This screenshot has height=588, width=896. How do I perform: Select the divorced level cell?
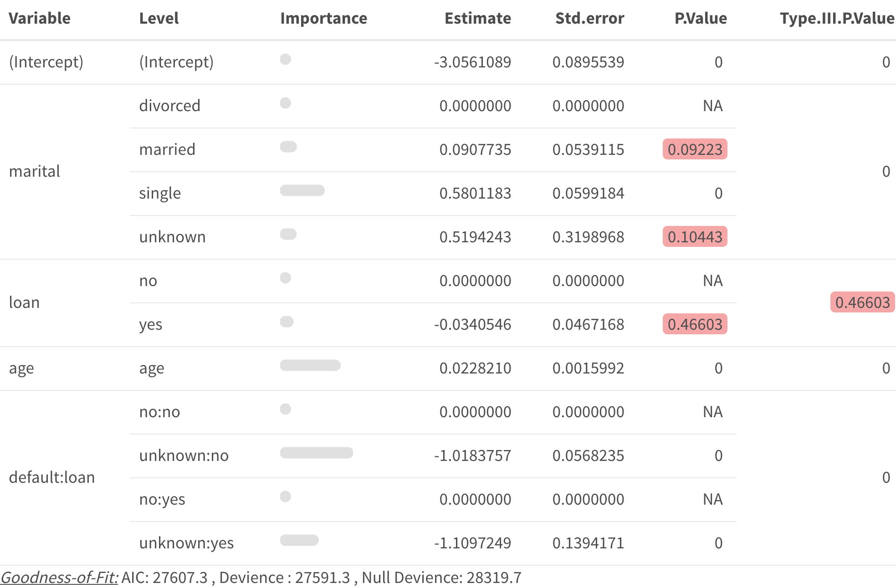pos(169,106)
